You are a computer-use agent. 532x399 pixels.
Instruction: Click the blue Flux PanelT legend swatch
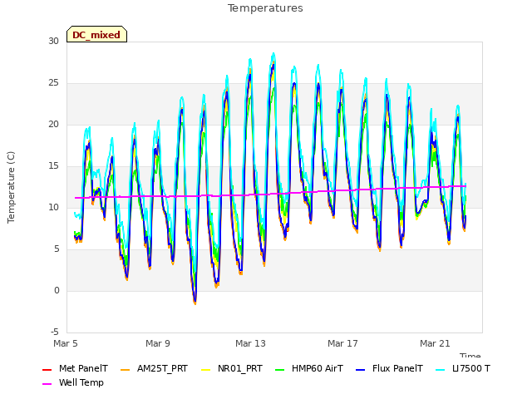tap(360, 369)
